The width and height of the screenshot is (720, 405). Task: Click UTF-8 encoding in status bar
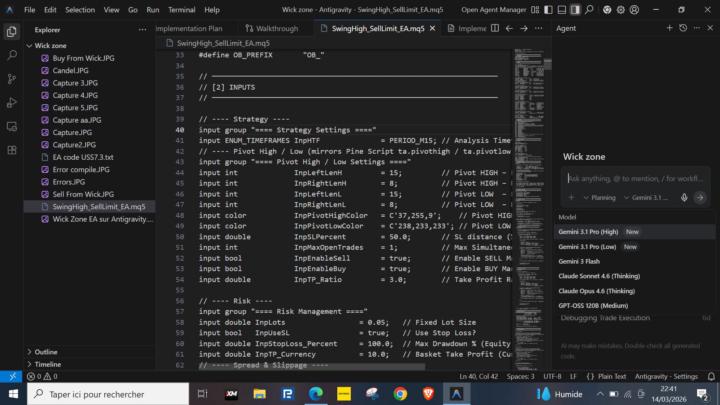(552, 377)
